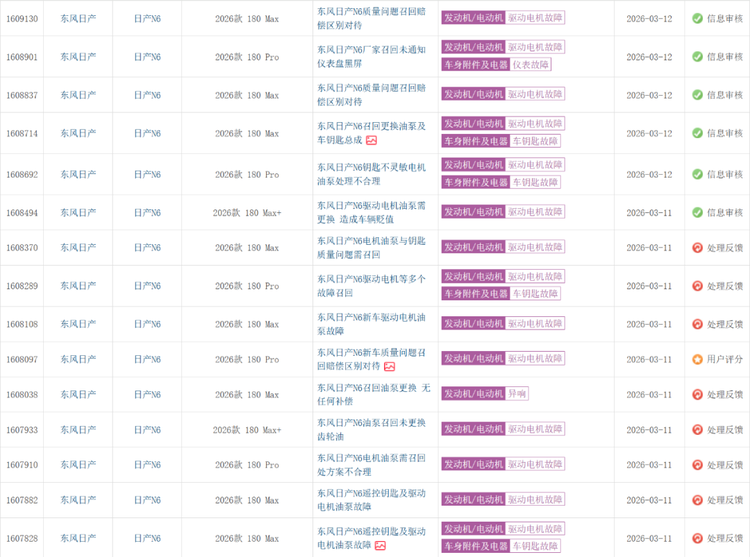750x557 pixels.
Task: Click green check icon in row 1609130
Action: pos(697,18)
